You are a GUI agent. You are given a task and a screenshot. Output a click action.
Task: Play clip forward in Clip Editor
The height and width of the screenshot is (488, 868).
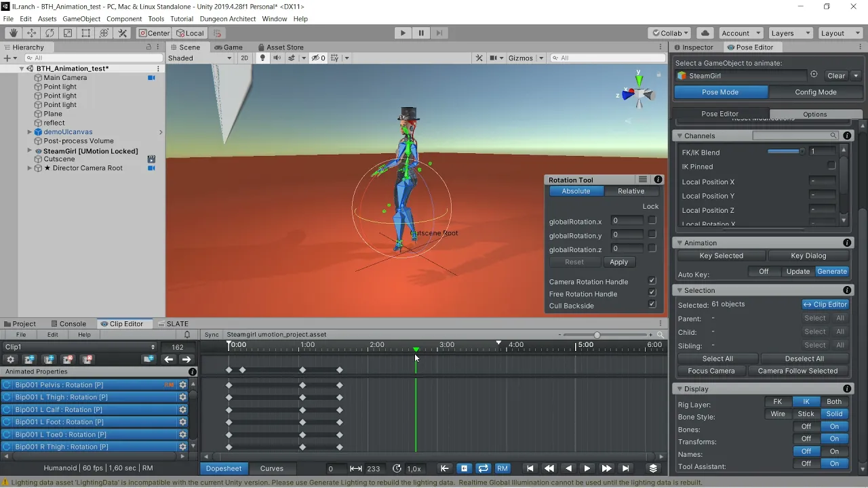pyautogui.click(x=587, y=468)
